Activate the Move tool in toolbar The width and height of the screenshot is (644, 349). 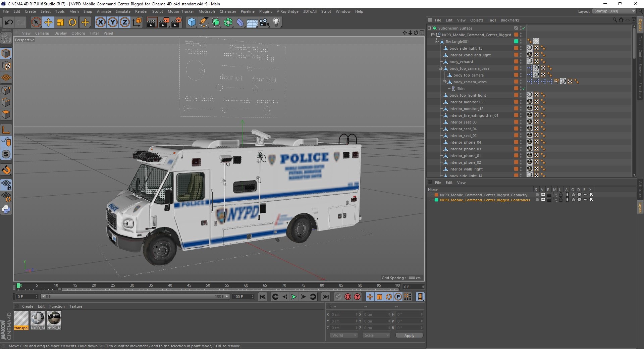click(x=48, y=22)
